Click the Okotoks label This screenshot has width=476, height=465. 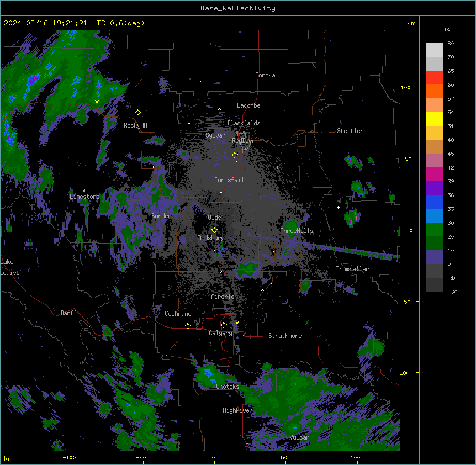[228, 387]
